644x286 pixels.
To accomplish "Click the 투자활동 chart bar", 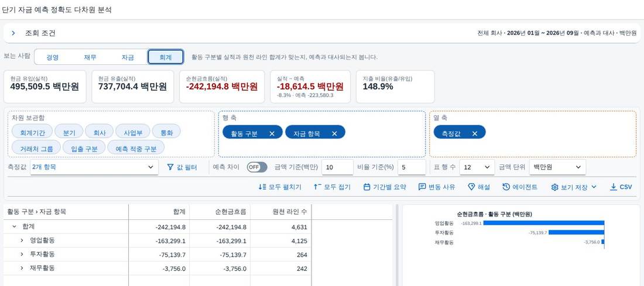I will tap(576, 233).
